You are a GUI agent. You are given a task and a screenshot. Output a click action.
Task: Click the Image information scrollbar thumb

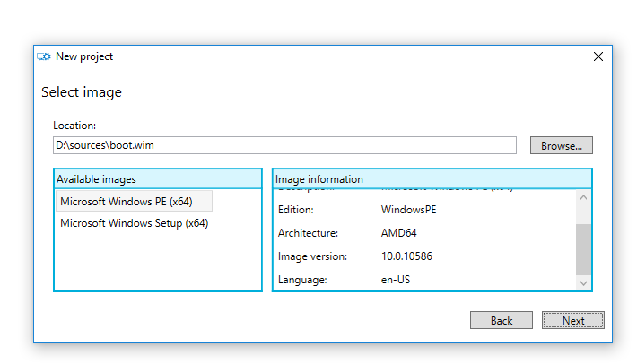583,249
